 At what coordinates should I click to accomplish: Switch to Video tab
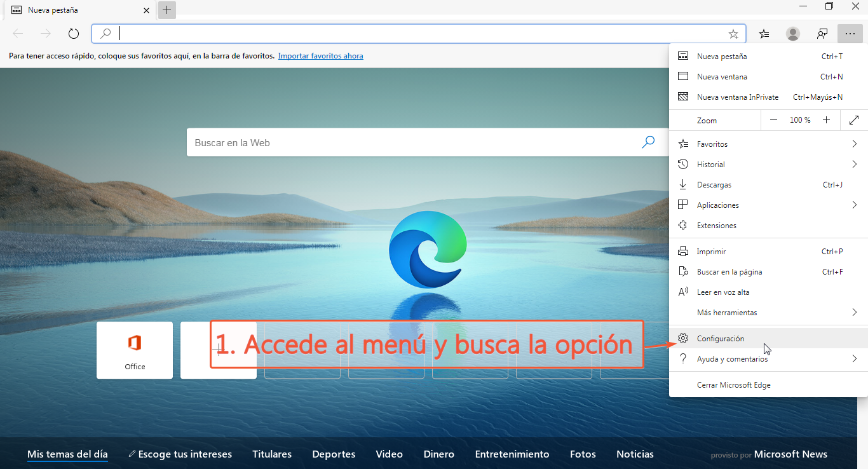click(390, 454)
